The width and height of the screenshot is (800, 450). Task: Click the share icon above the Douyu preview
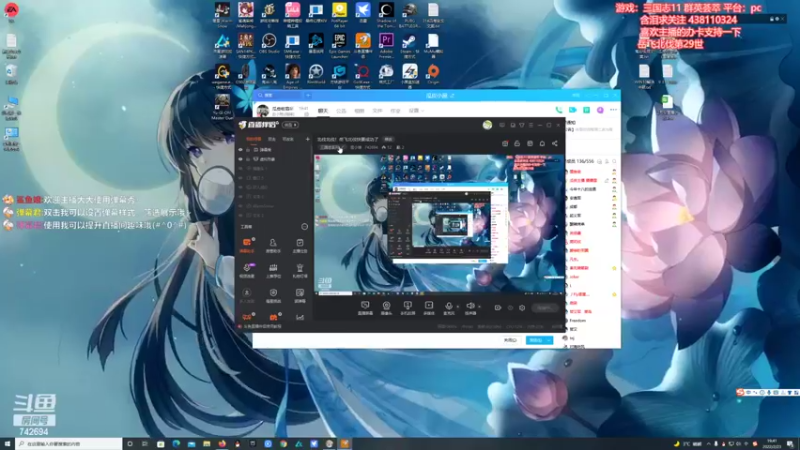coord(555,144)
